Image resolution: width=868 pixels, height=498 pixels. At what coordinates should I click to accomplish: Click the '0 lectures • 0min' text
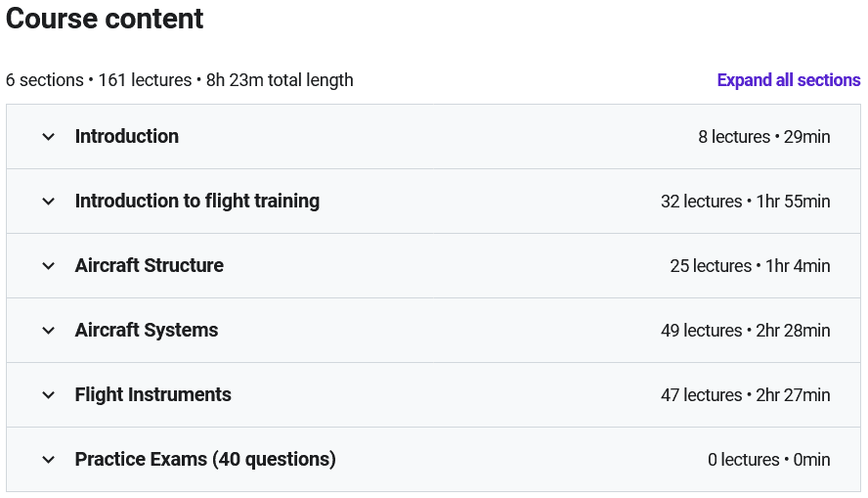(768, 460)
